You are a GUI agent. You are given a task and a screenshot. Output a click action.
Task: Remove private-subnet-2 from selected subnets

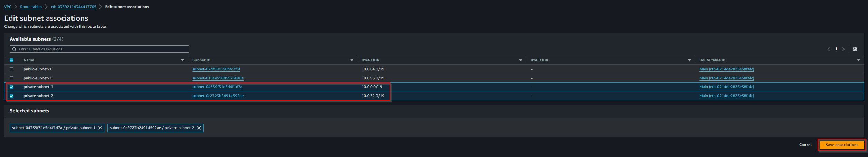[199, 128]
